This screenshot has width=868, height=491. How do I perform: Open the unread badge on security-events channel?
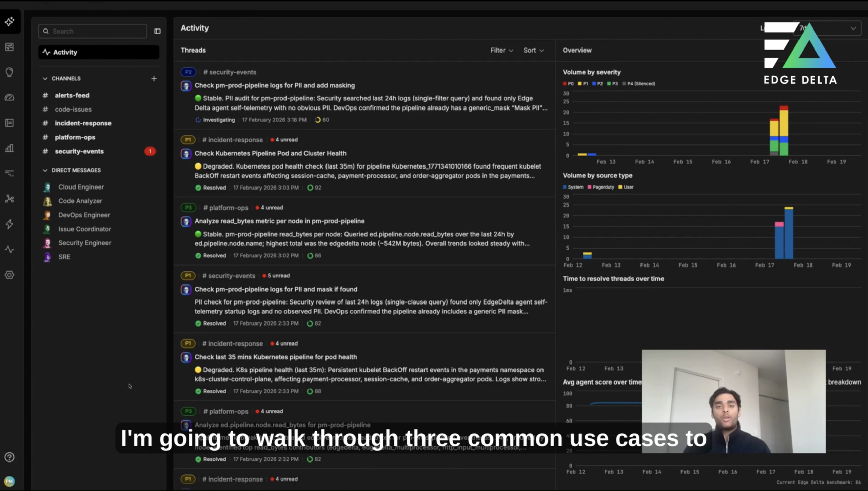(150, 151)
